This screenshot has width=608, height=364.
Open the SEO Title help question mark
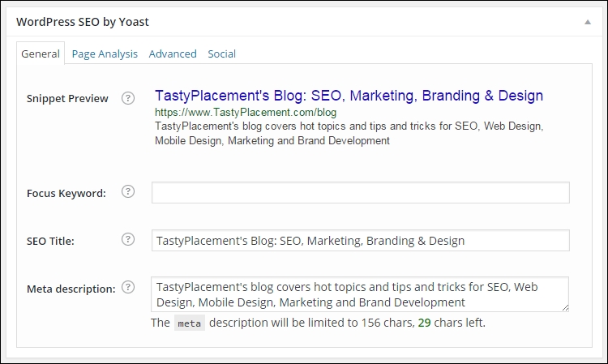128,240
